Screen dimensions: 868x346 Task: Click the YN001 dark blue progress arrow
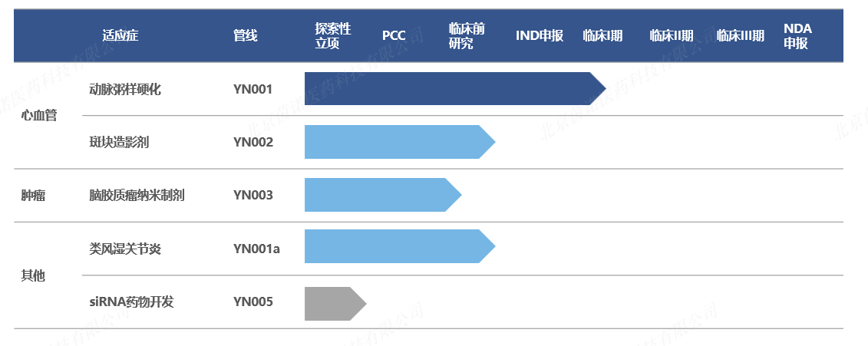[455, 88]
